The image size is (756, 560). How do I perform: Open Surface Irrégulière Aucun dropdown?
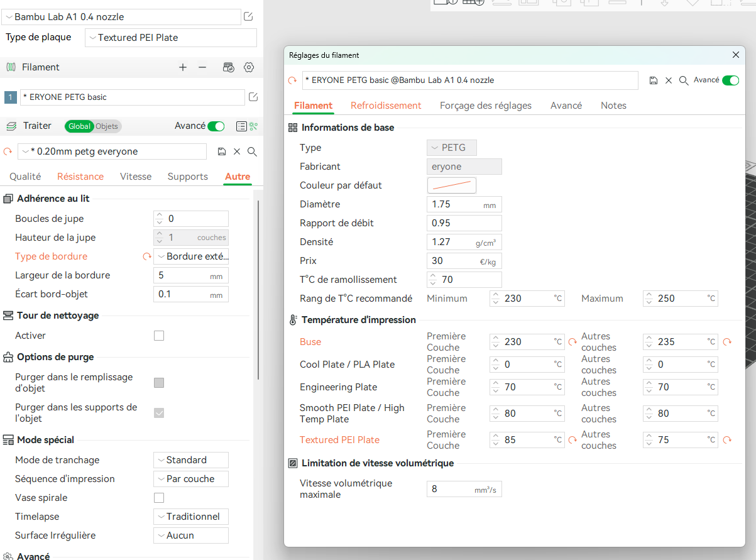[x=191, y=535]
